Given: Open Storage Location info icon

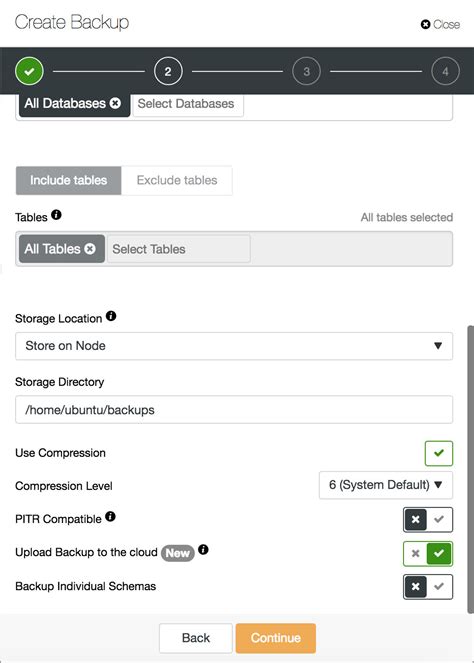Looking at the screenshot, I should click(111, 316).
